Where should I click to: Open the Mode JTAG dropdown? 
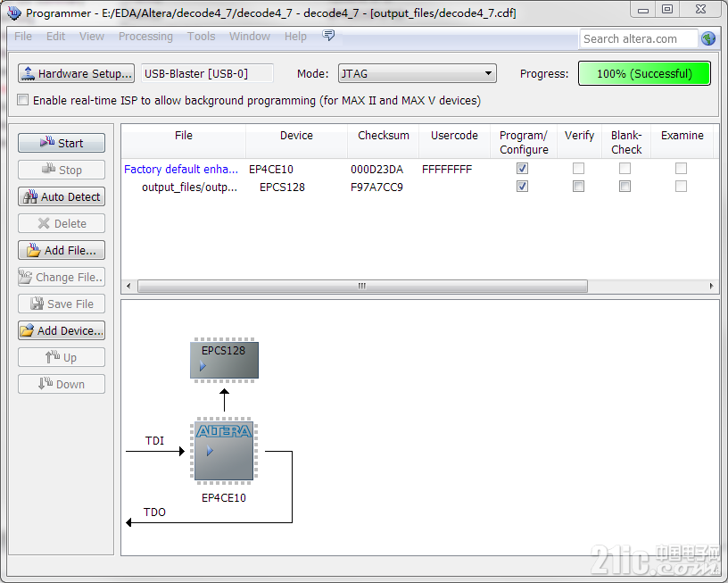coord(418,73)
